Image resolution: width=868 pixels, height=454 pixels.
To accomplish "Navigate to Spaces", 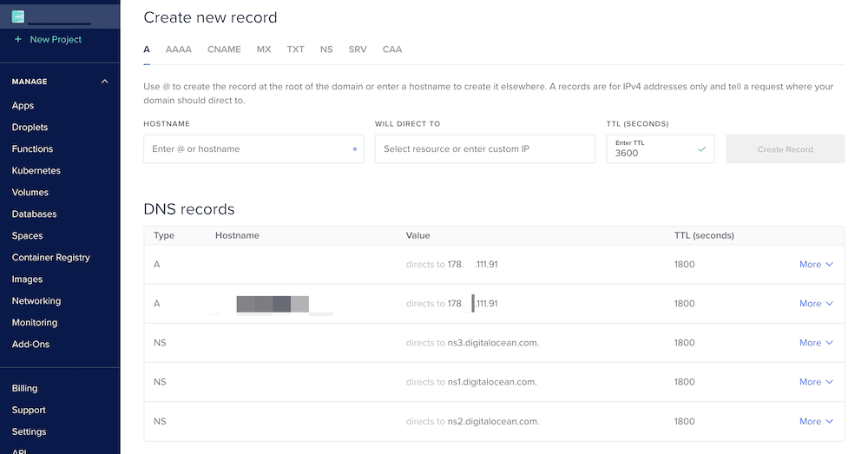I will [x=27, y=236].
